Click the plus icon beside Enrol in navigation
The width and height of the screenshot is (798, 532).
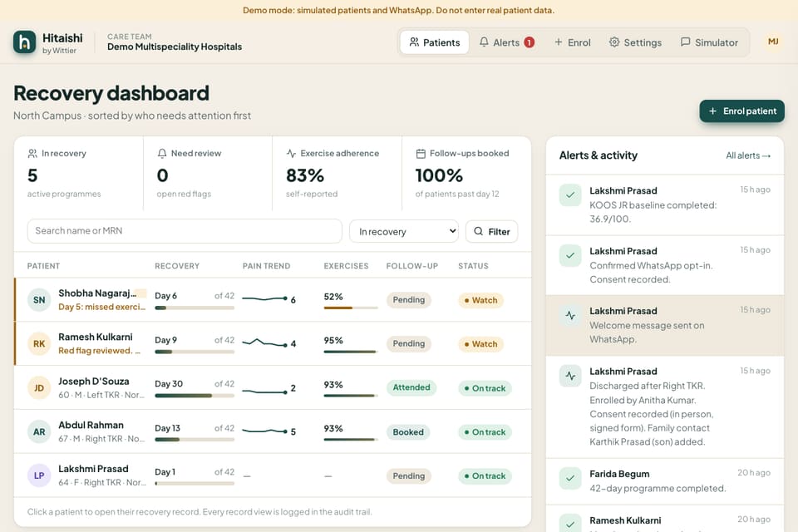click(559, 42)
